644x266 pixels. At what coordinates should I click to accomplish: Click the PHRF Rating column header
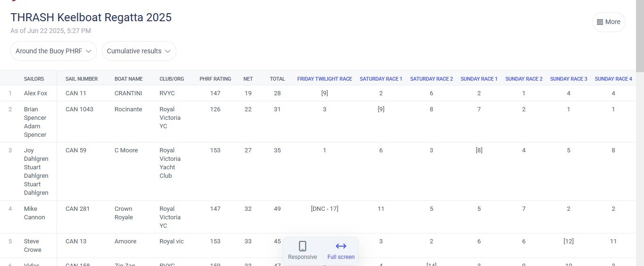pyautogui.click(x=215, y=79)
